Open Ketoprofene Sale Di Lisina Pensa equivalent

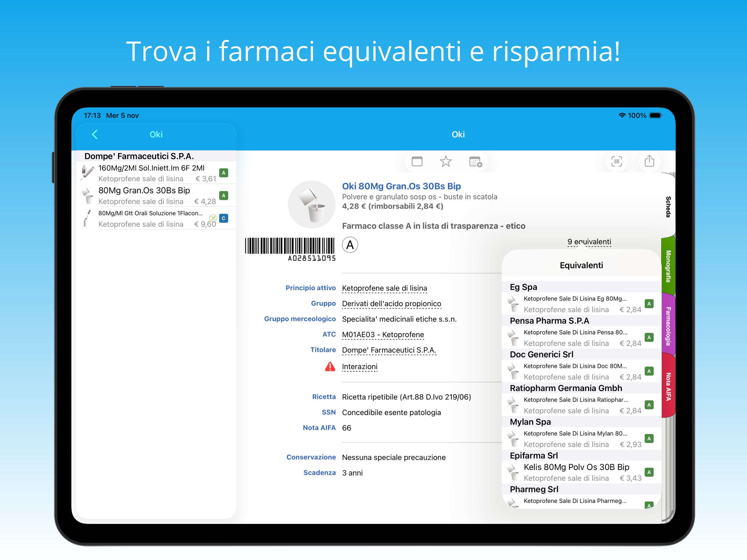tap(581, 337)
